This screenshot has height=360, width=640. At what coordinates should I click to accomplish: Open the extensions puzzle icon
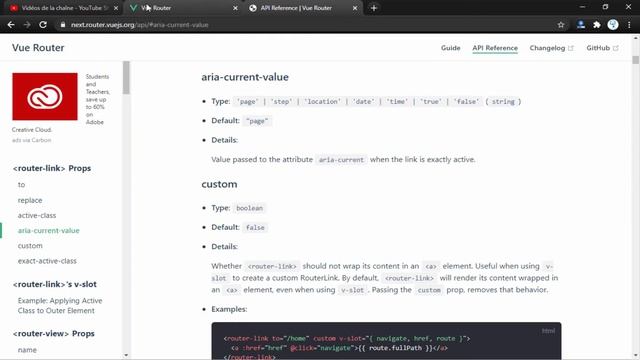597,25
